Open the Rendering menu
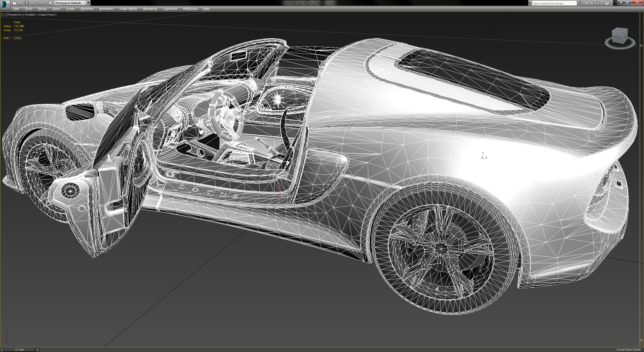644x352 pixels. click(x=150, y=9)
